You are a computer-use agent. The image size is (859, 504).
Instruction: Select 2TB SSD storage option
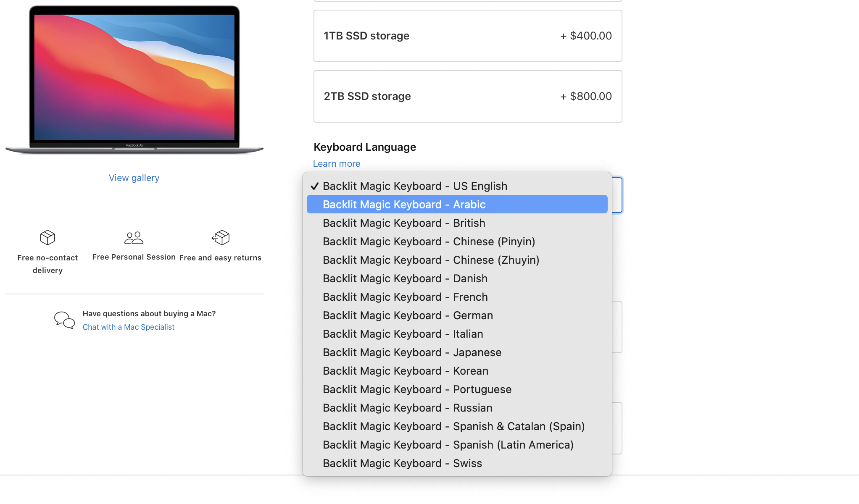(467, 97)
